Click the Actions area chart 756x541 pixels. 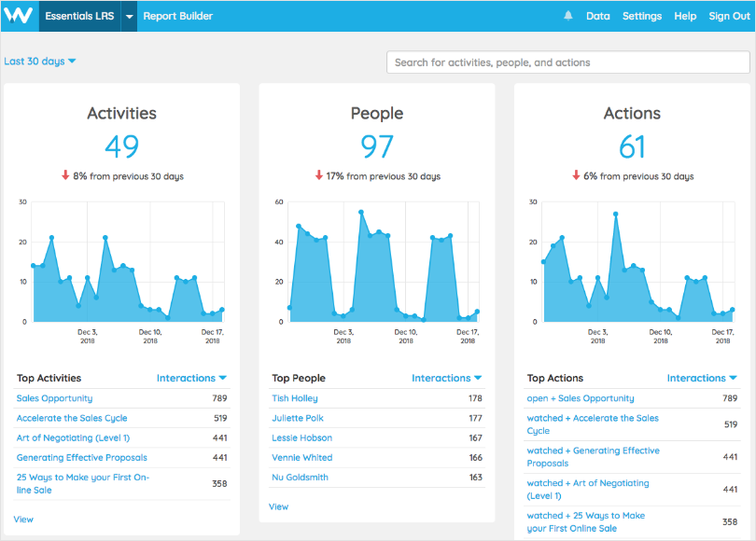tap(638, 262)
